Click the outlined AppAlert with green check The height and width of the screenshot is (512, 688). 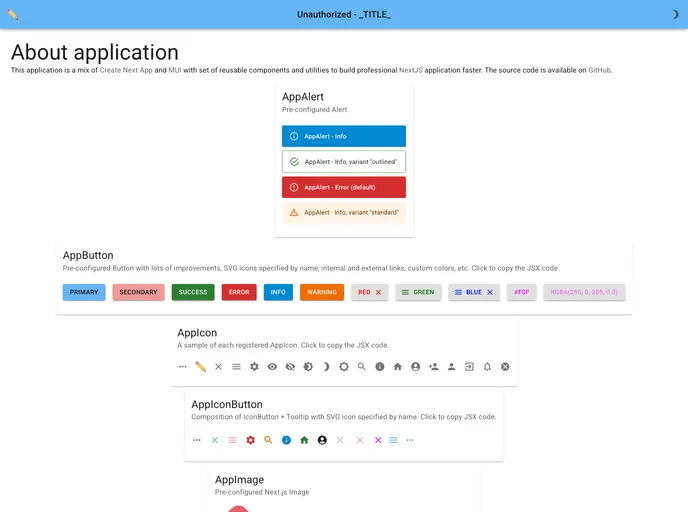tap(344, 161)
